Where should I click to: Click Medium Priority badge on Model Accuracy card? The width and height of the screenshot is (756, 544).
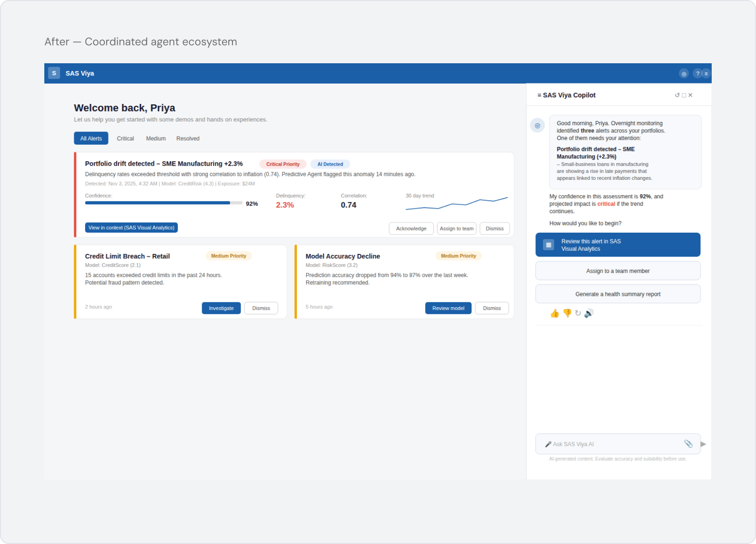[x=458, y=256]
